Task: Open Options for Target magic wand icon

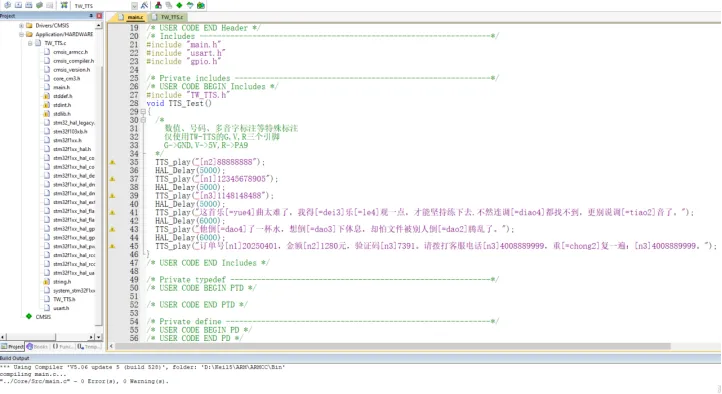Action: tap(144, 6)
